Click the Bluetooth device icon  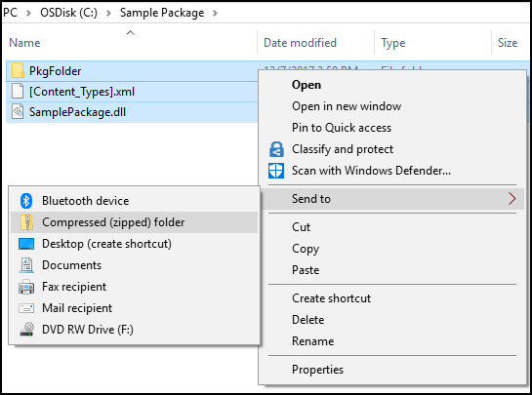point(26,201)
